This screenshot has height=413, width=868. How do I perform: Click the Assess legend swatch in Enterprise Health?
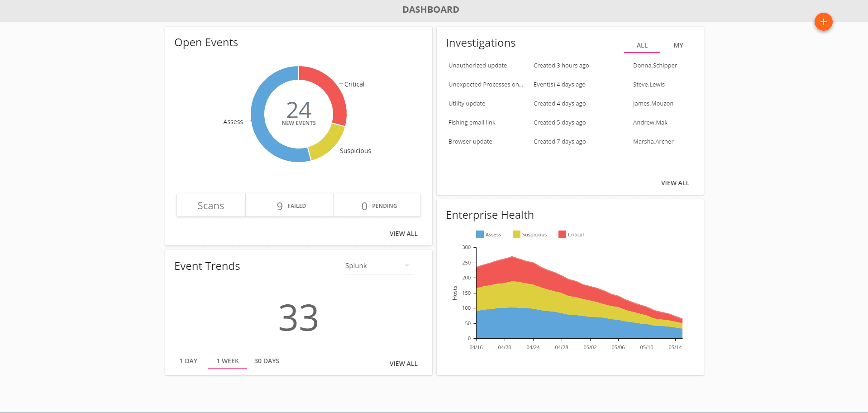pos(479,234)
